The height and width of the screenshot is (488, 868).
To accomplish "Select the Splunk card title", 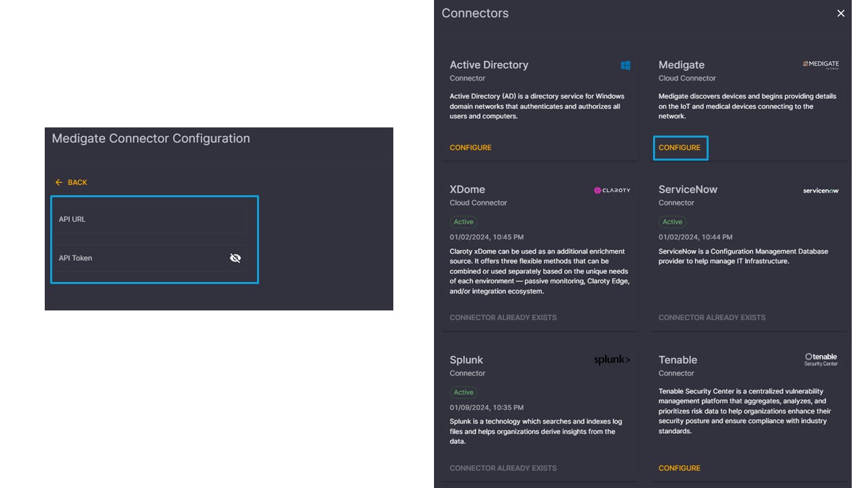I will [x=467, y=360].
